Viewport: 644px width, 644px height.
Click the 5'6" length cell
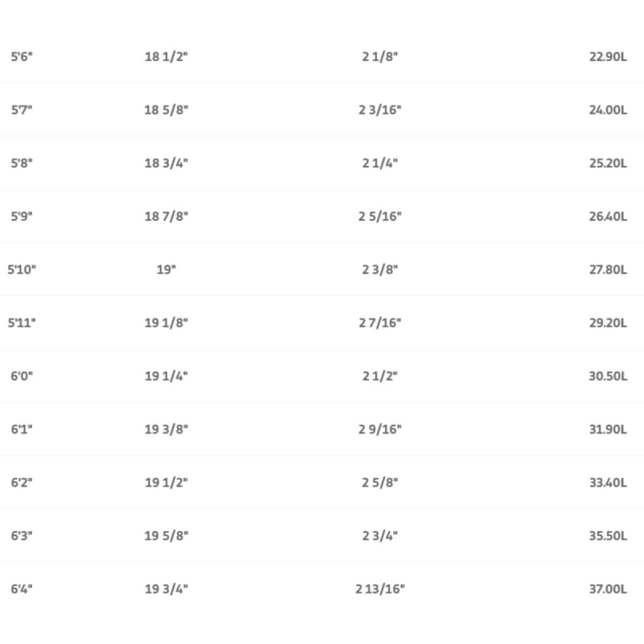click(x=22, y=56)
